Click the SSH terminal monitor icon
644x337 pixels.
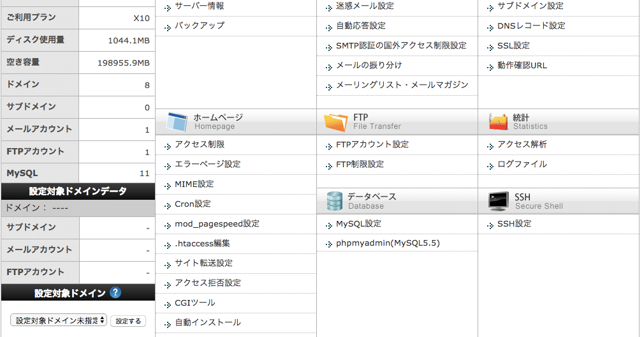[499, 202]
